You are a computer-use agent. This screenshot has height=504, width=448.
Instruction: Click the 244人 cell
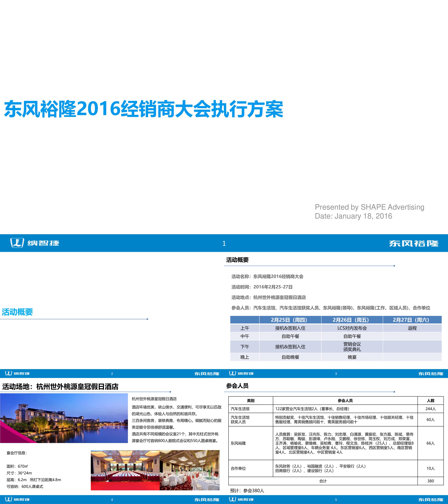[431, 409]
